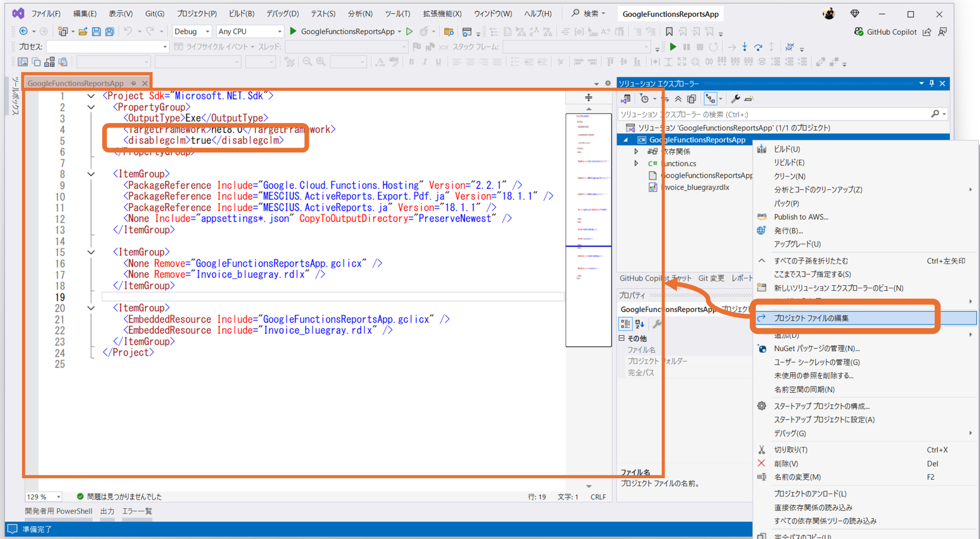
Task: Collapse the その他 category in Properties
Action: (x=622, y=338)
